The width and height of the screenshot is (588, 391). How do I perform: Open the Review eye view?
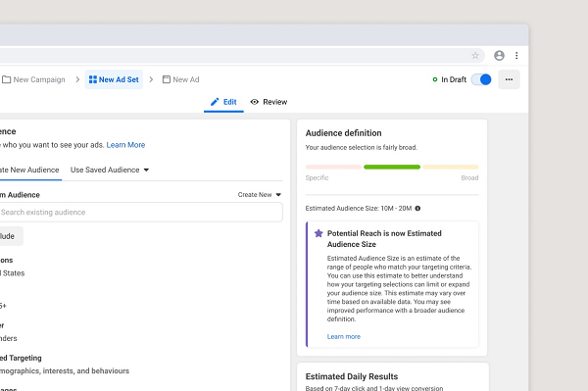[269, 102]
